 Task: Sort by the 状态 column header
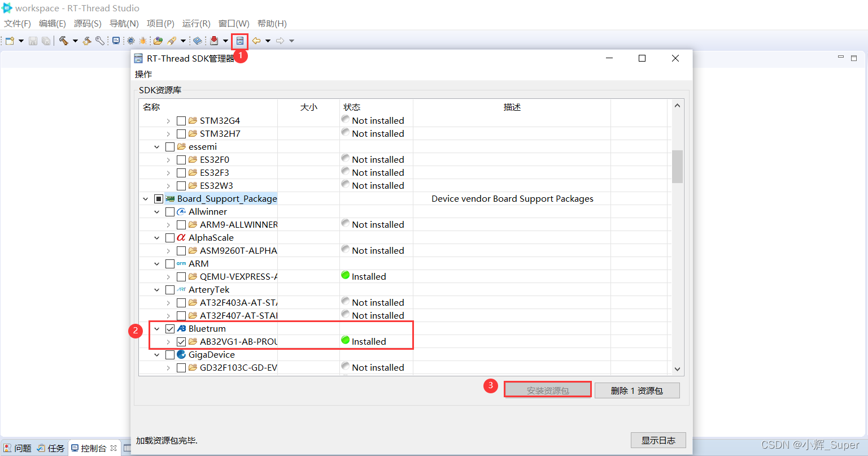[x=376, y=107]
